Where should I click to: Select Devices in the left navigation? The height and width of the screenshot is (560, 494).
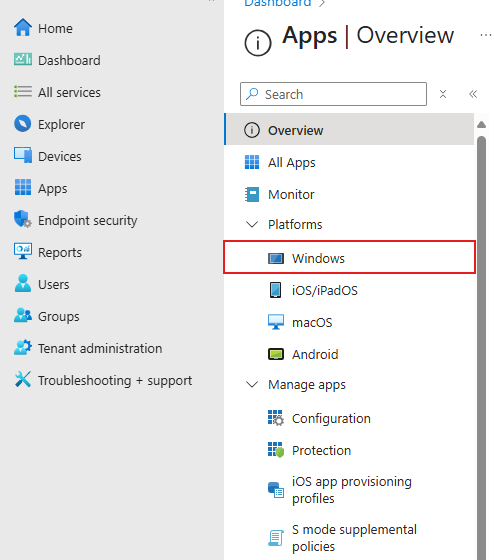(x=60, y=156)
